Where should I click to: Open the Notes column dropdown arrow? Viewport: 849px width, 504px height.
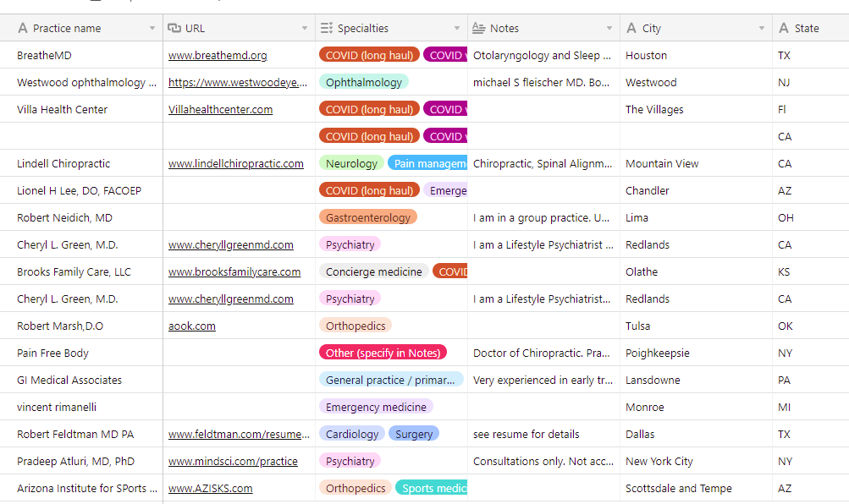pyautogui.click(x=609, y=28)
